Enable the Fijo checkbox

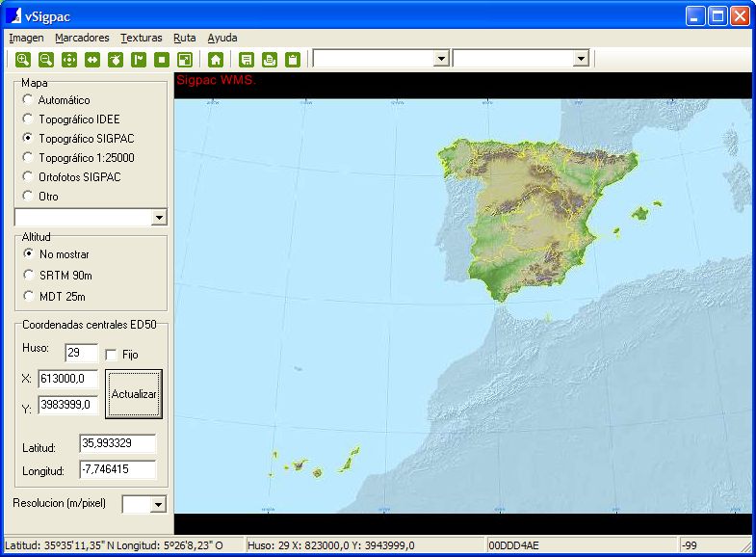111,355
